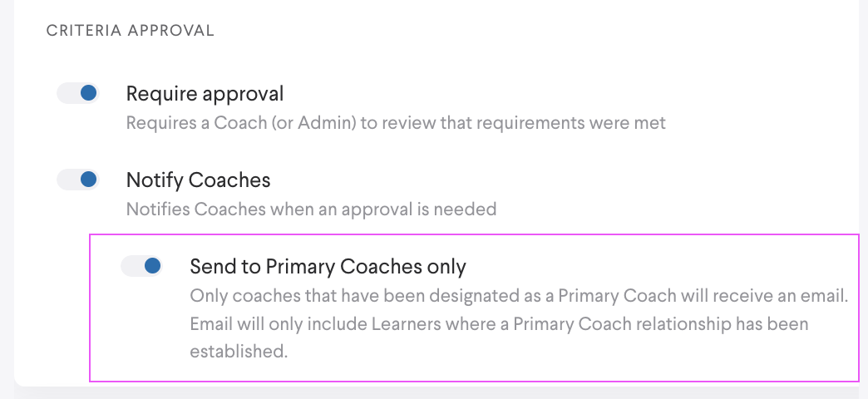Click "Notifies Coaches when an approval is needed"
The width and height of the screenshot is (868, 399).
311,209
